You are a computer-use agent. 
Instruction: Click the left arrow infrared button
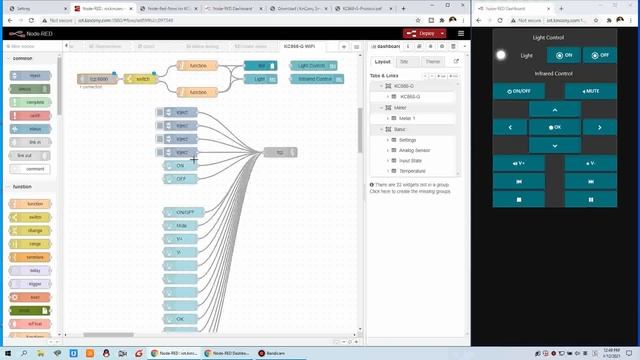click(x=510, y=127)
